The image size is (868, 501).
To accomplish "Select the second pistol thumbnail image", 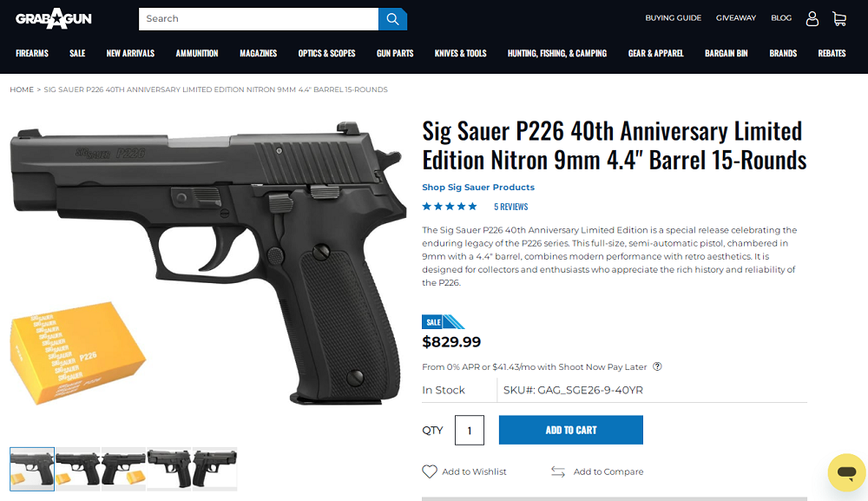I will pos(78,469).
